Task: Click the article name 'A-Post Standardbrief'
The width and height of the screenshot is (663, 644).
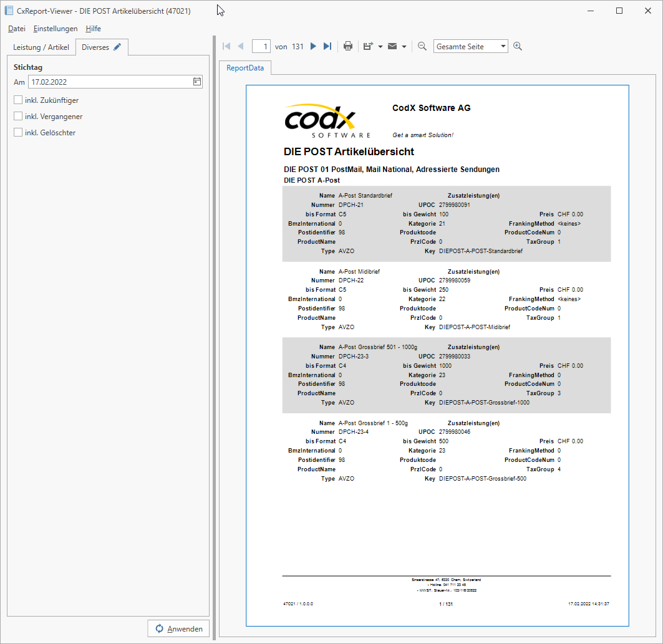Action: pyautogui.click(x=365, y=196)
